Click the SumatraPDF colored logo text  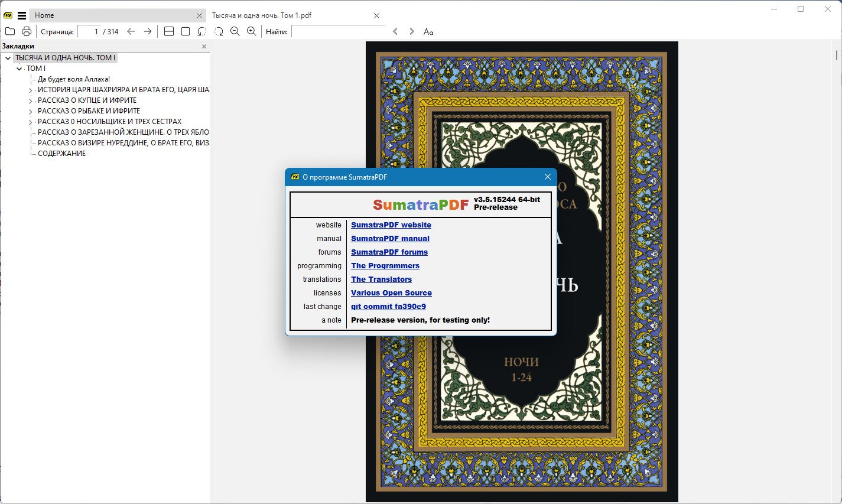(421, 205)
